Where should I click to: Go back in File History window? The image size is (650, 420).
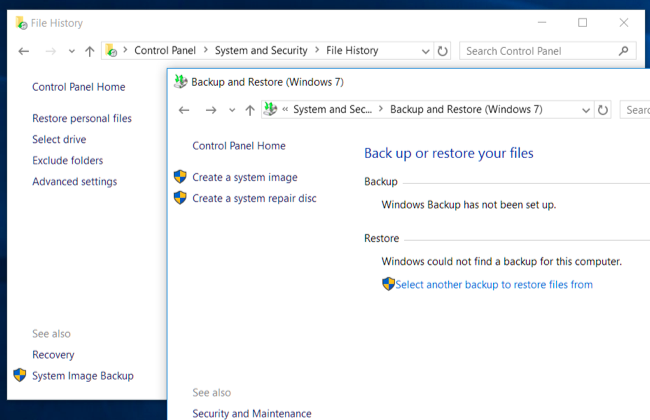click(x=24, y=51)
